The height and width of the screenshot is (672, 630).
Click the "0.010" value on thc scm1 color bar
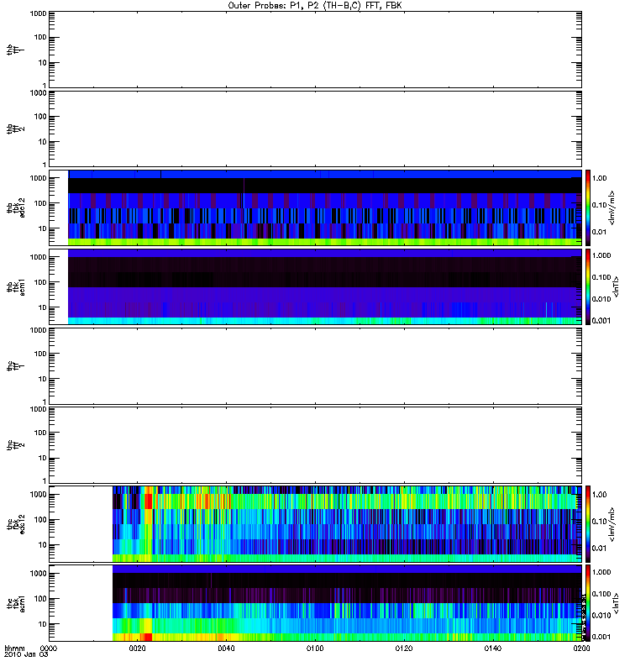click(x=601, y=616)
